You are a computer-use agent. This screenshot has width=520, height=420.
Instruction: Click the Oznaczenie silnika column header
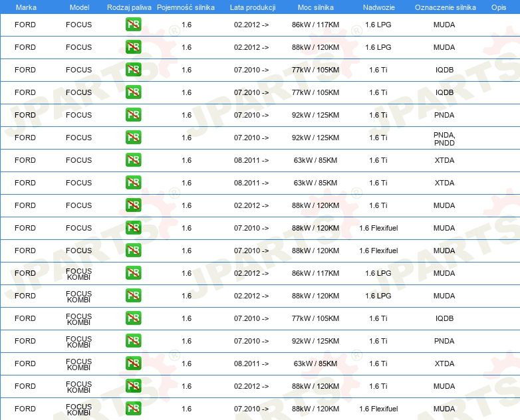tap(445, 7)
